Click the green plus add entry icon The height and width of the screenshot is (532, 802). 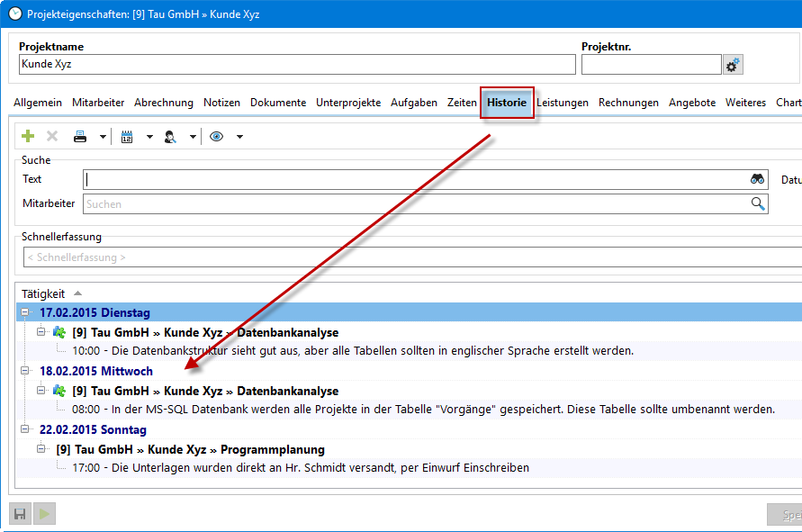click(28, 137)
